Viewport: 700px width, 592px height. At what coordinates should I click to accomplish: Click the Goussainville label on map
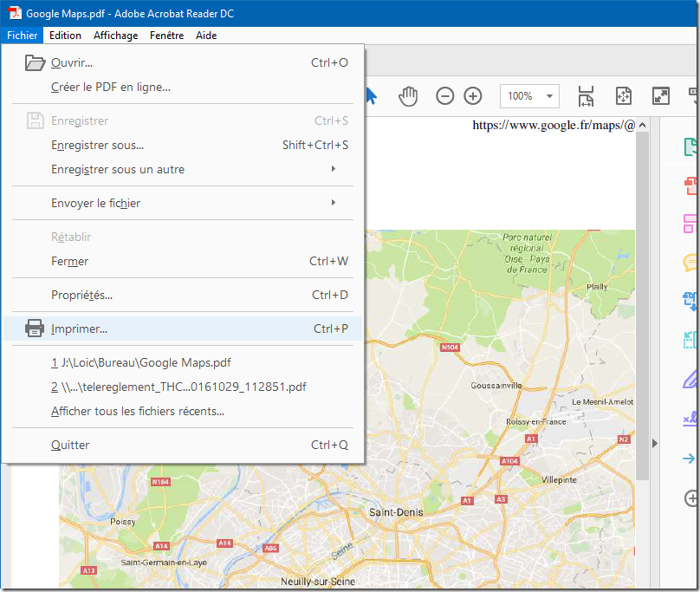pyautogui.click(x=496, y=385)
